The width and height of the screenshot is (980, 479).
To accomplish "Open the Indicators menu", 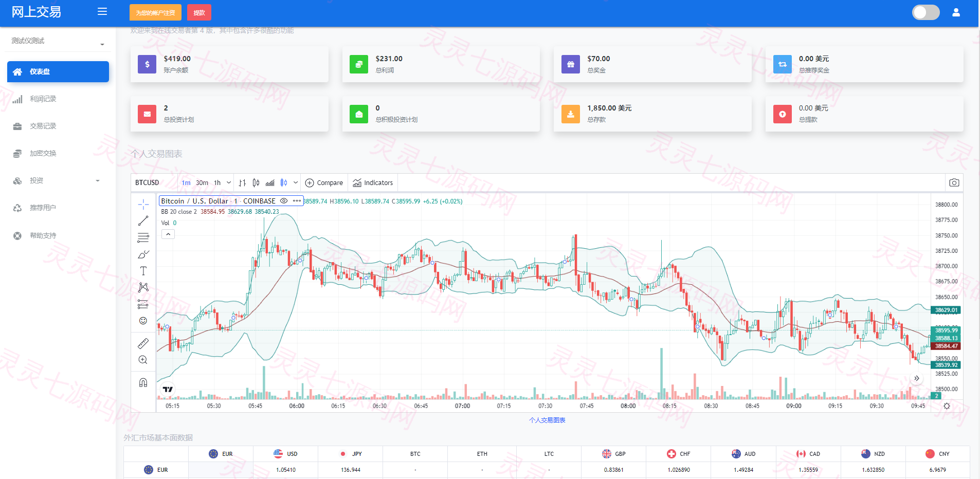I will point(373,182).
